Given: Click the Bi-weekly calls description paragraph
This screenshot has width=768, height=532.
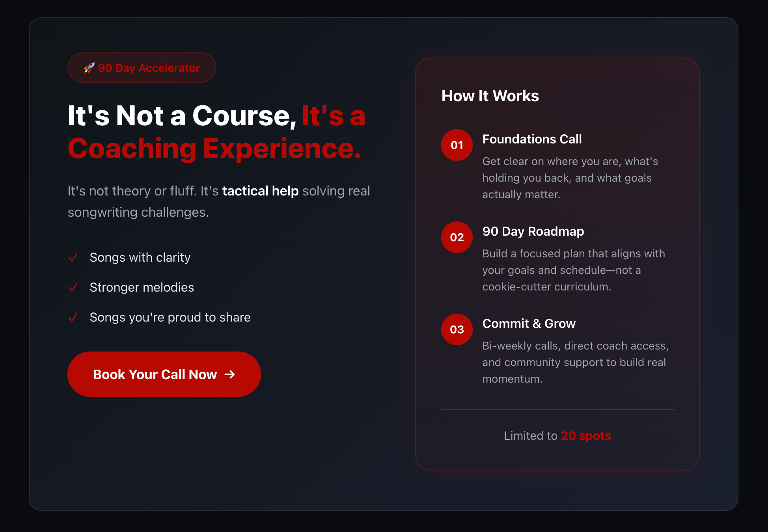Looking at the screenshot, I should tap(575, 362).
